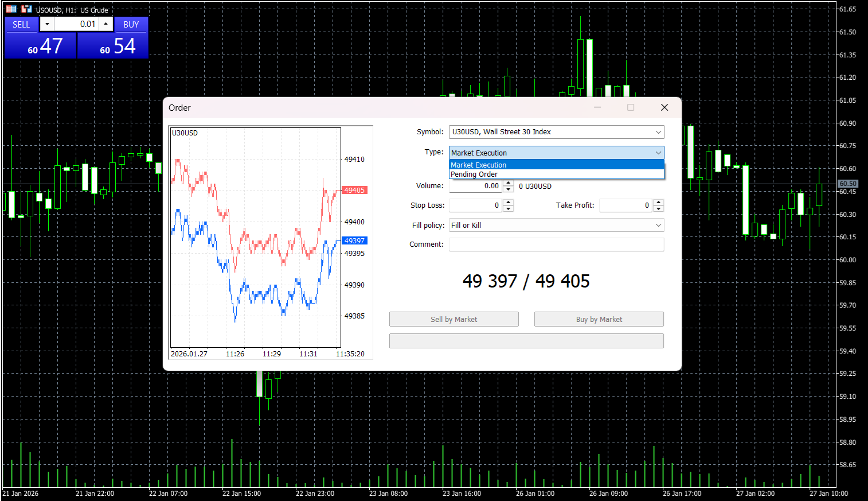Viewport: 868px width, 501px height.
Task: Click the 60.50 current price tag on main chart
Action: (848, 184)
